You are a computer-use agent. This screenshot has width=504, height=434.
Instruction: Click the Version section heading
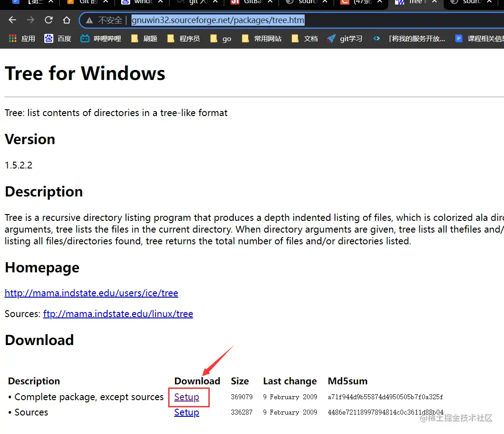(x=30, y=140)
